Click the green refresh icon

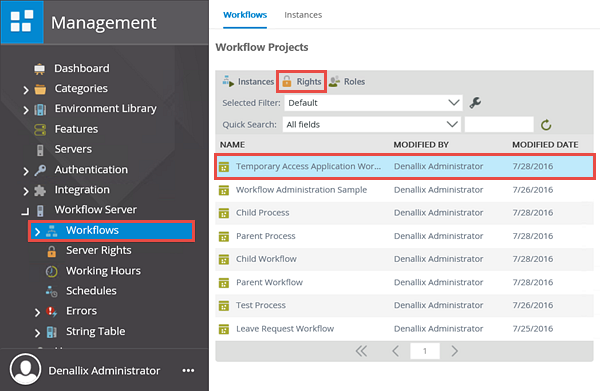click(546, 125)
